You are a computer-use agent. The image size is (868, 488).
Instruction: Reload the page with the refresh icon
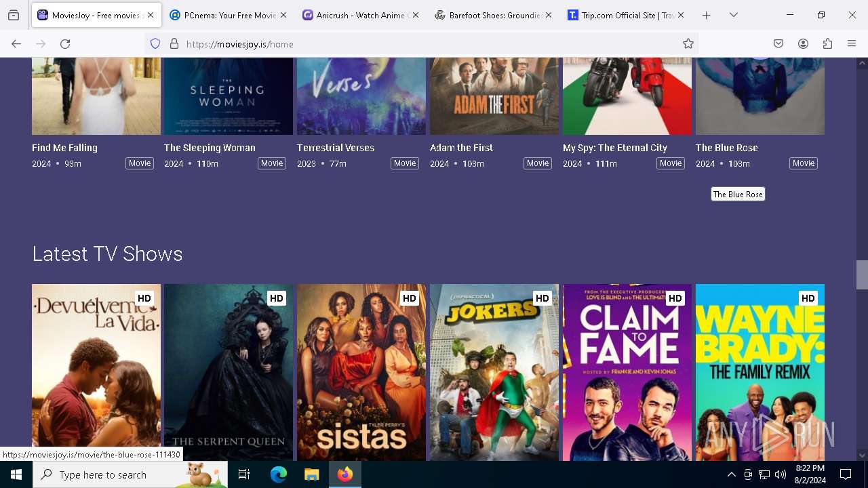(x=65, y=43)
